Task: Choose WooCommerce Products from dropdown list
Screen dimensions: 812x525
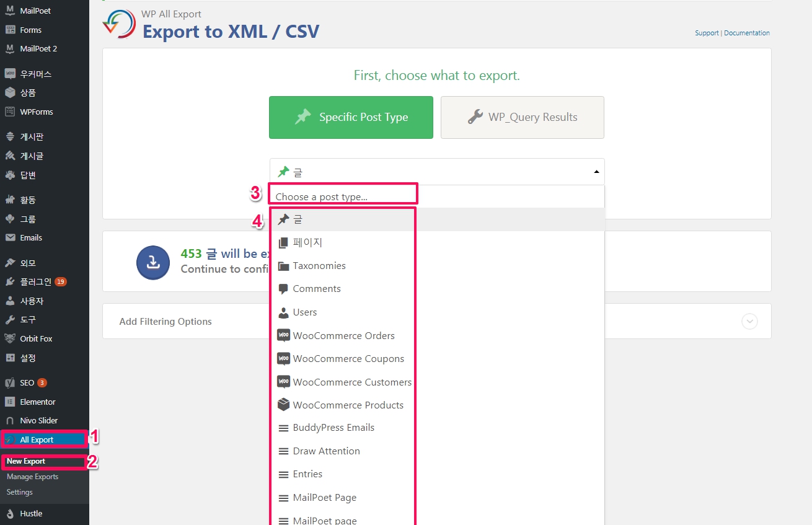Action: point(348,405)
